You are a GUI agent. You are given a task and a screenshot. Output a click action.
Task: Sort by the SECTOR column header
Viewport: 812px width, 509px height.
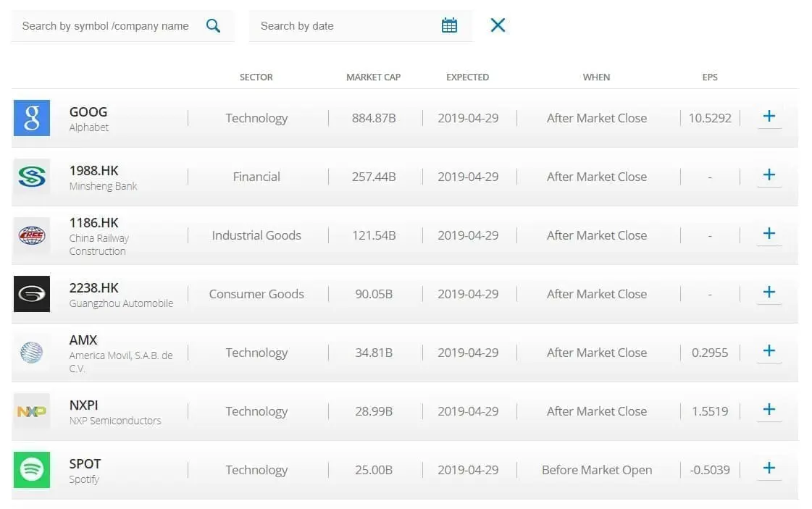(x=256, y=77)
